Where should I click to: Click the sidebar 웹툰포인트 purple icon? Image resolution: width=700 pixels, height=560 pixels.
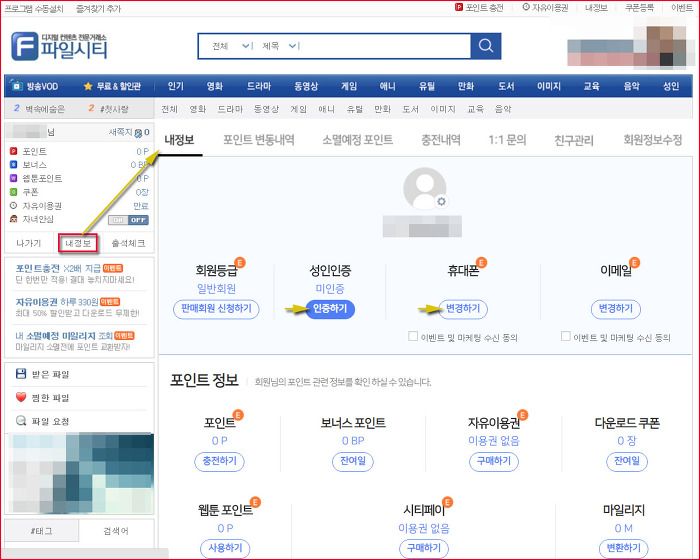pos(13,178)
